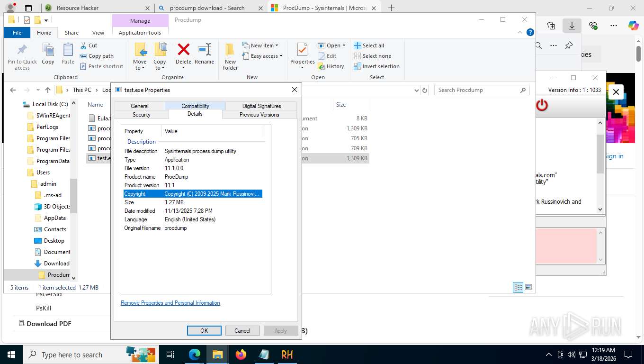Open a new browser tab
This screenshot has width=644, height=364.
tap(391, 8)
